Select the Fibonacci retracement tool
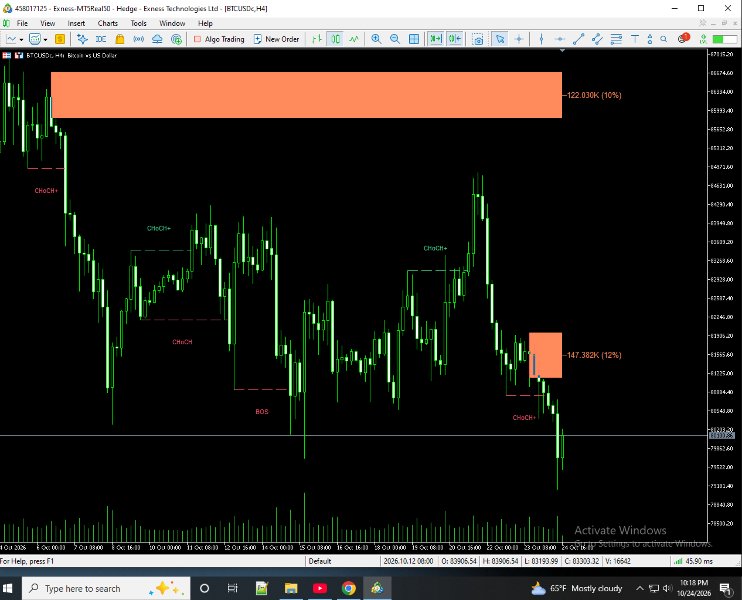 coord(616,39)
